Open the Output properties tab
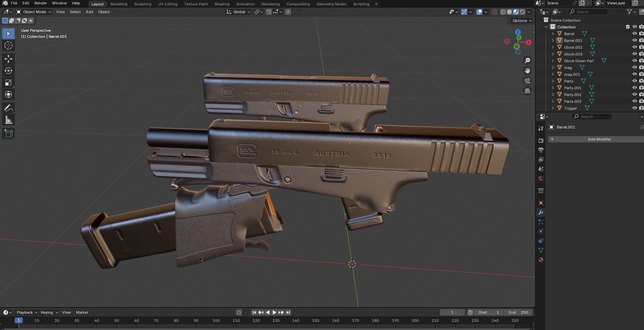 click(x=541, y=150)
